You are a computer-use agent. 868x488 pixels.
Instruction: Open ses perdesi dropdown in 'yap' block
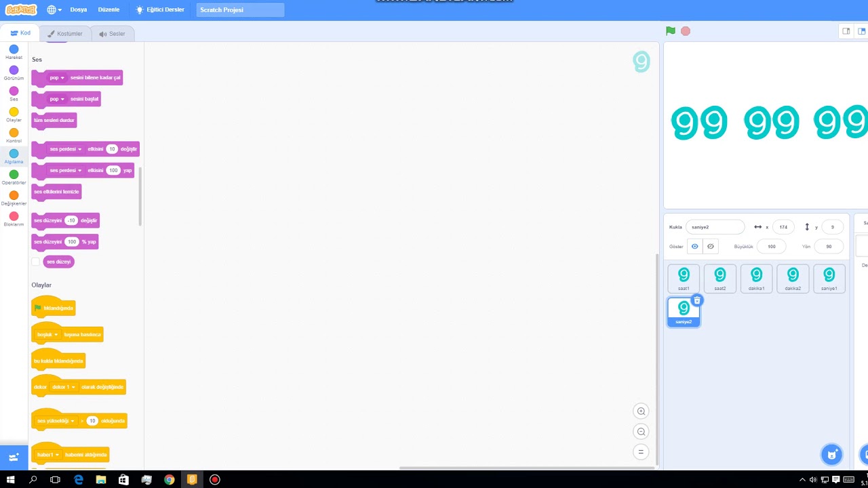click(65, 171)
